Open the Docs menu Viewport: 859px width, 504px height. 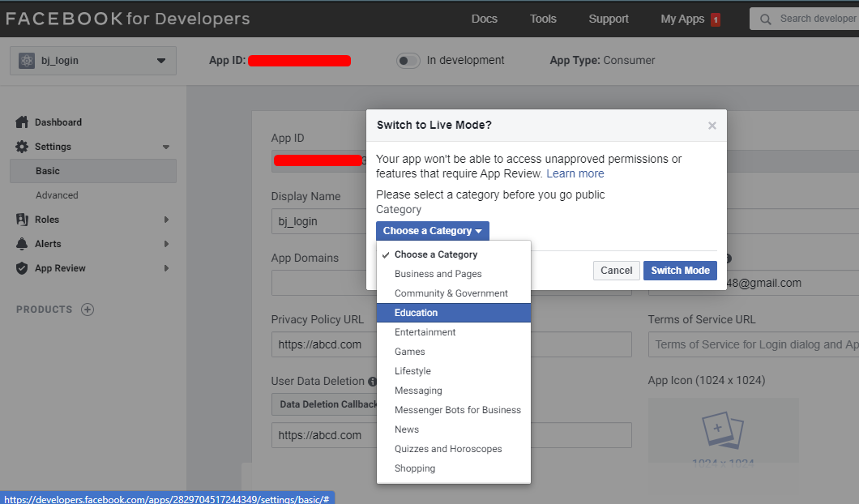point(484,18)
